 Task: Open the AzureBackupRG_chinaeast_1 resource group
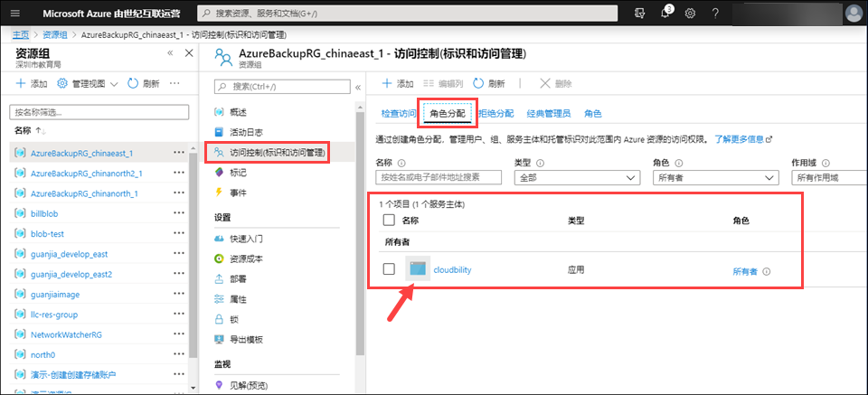(x=82, y=153)
